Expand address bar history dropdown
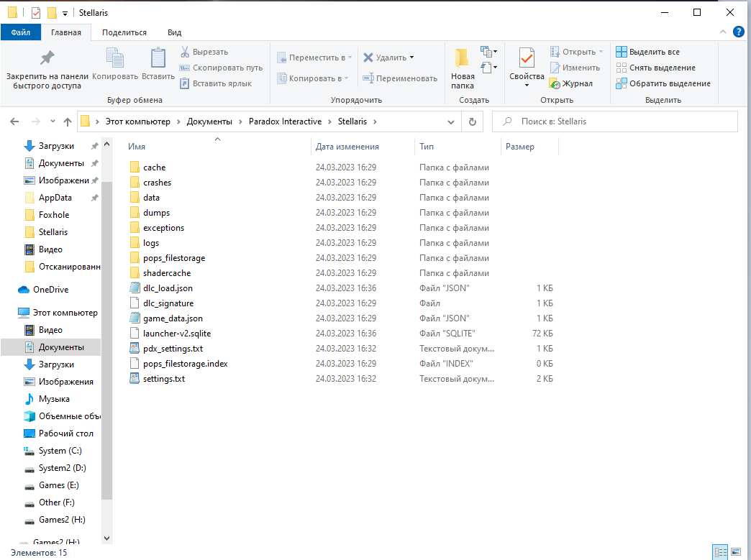Image resolution: width=751 pixels, height=560 pixels. point(451,121)
